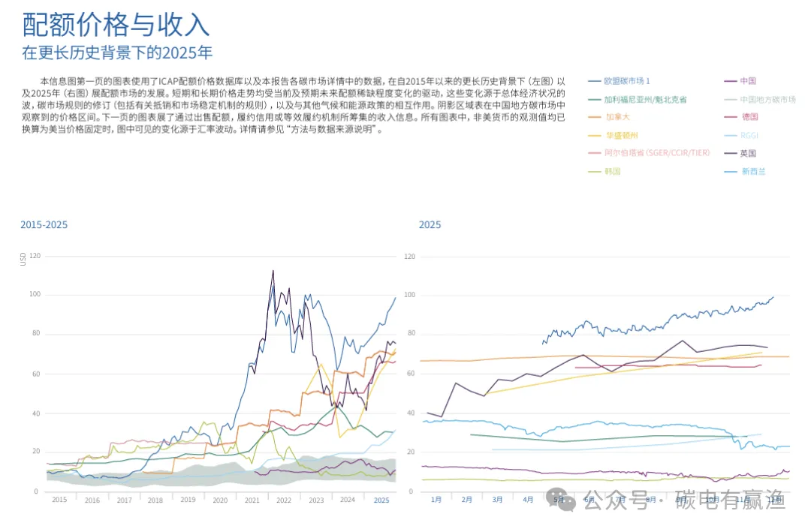This screenshot has height=532, width=811.
Task: Click the 欧盟碳市场 1 legend color line
Action: tap(594, 82)
